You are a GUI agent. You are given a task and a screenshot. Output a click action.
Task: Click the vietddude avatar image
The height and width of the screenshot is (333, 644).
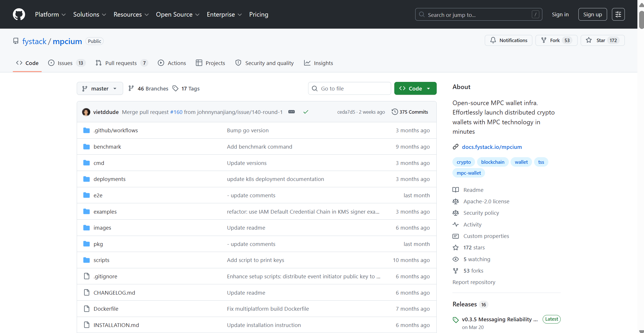(x=86, y=112)
